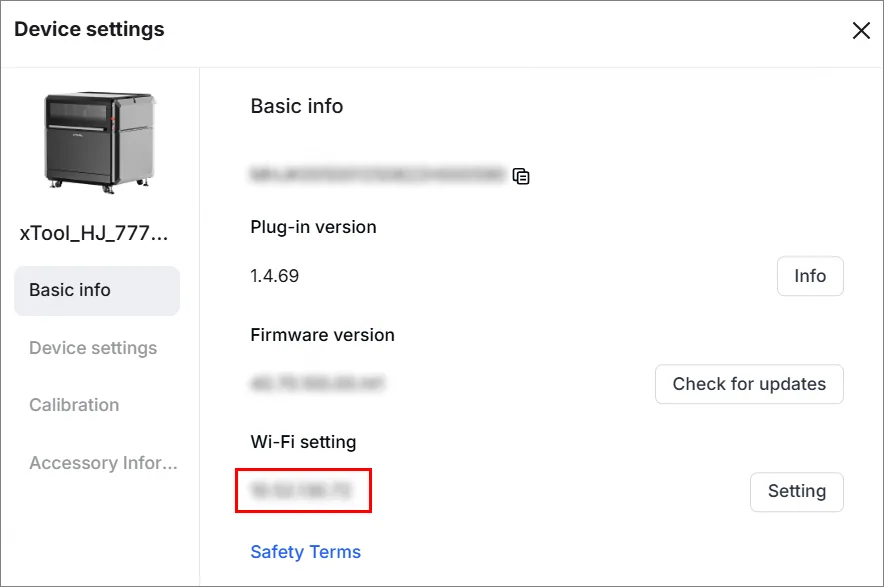Click the plug-in version number 1.4.69
884x587 pixels.
(275, 276)
